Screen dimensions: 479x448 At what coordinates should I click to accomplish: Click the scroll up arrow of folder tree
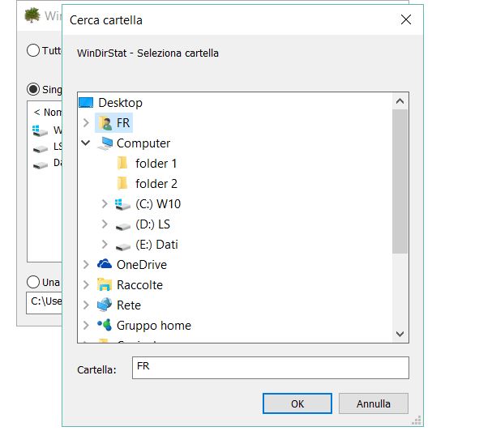click(x=400, y=101)
